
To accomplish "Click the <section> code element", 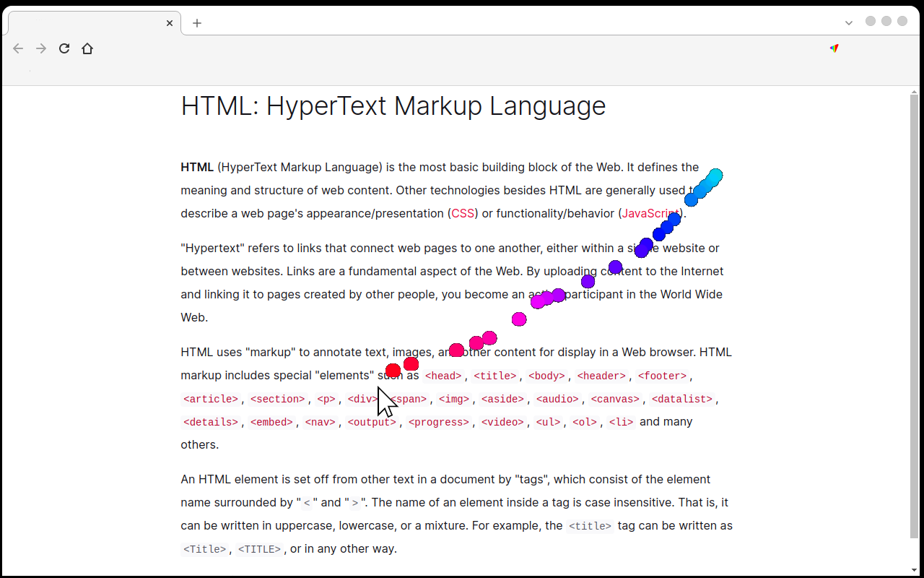I will point(278,399).
